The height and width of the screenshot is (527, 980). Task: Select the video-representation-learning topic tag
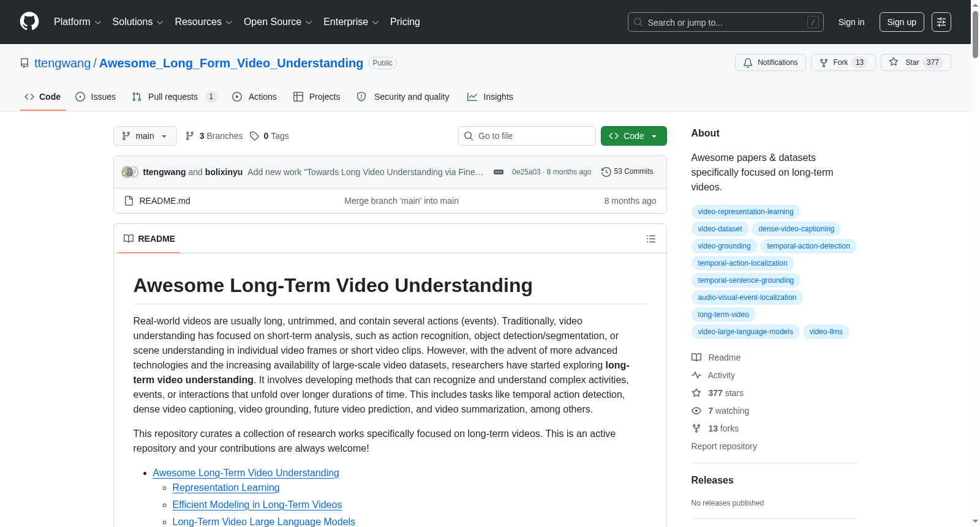click(745, 212)
